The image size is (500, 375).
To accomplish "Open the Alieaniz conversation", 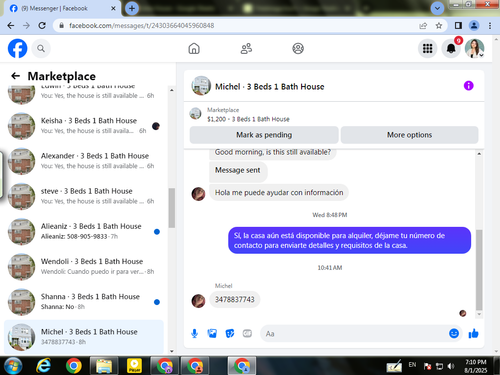I will pyautogui.click(x=83, y=231).
